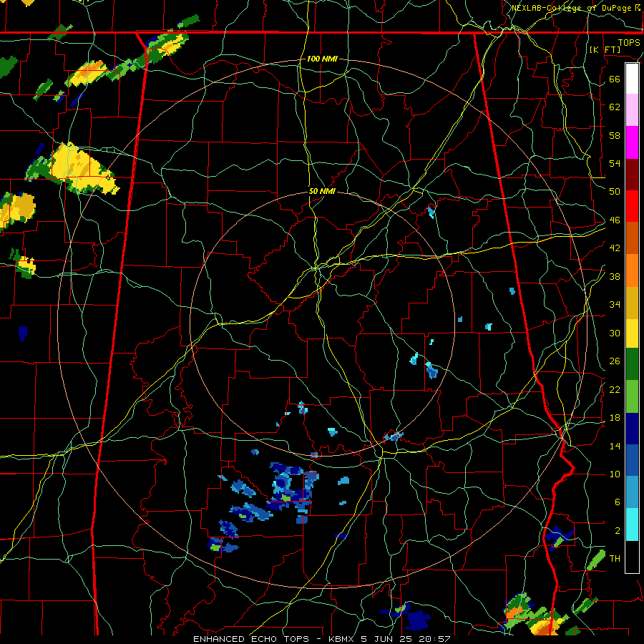Click the legend value '6'
The image size is (644, 644).
618,502
